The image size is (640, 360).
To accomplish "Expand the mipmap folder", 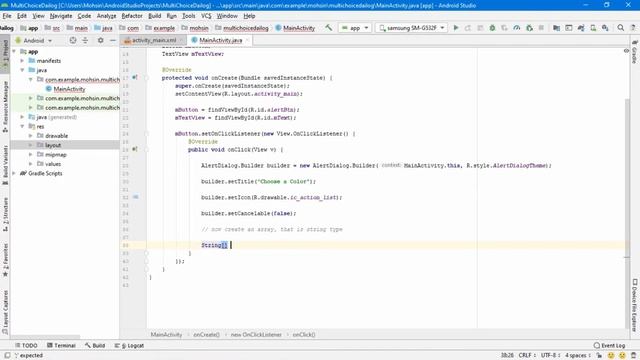I will coord(31,155).
